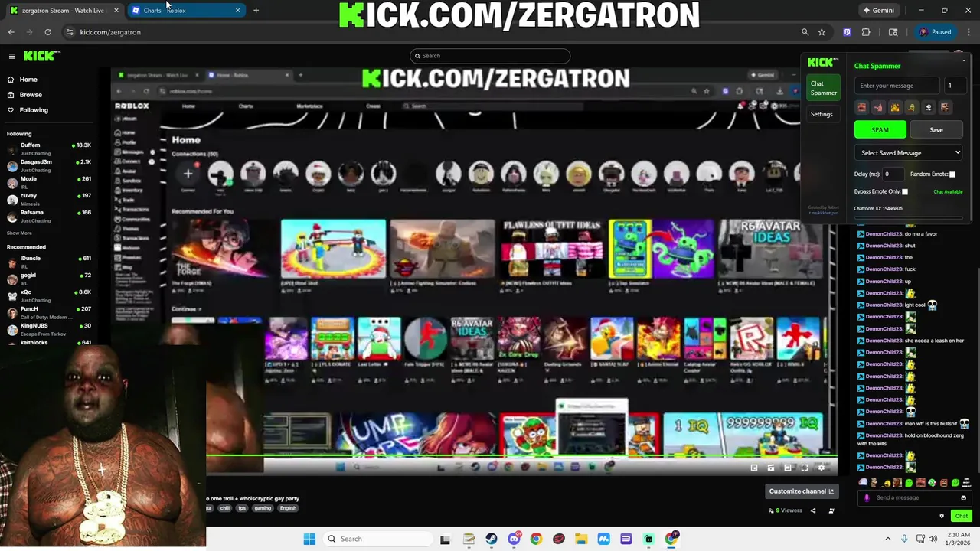
Task: Open chat settings gear icon
Action: [942, 516]
